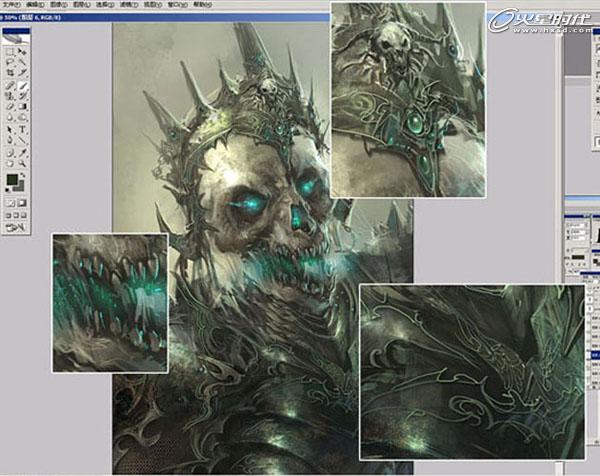The height and width of the screenshot is (476, 600).
Task: Choose Standard Screen mode
Action: click(x=8, y=215)
